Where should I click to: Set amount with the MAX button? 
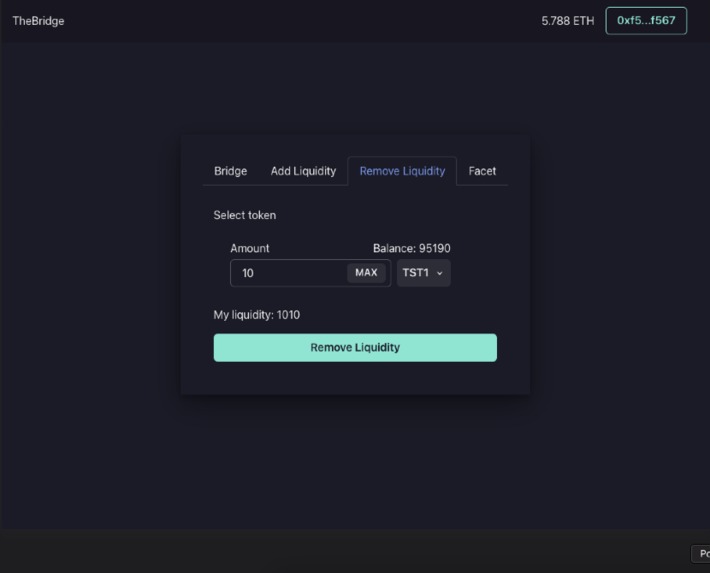(366, 273)
